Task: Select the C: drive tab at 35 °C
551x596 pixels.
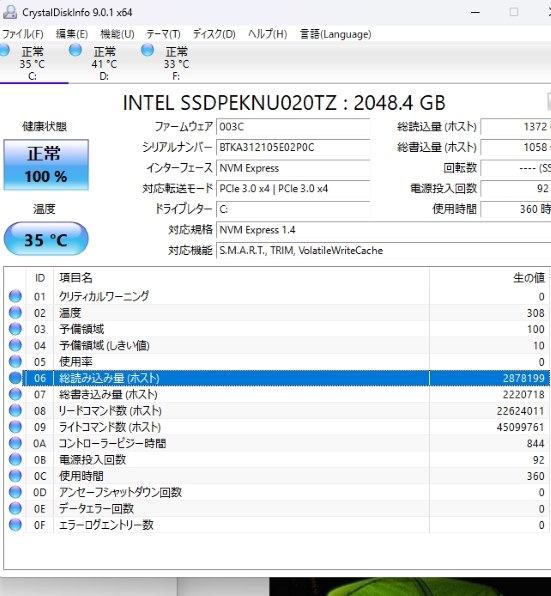Action: (x=32, y=63)
